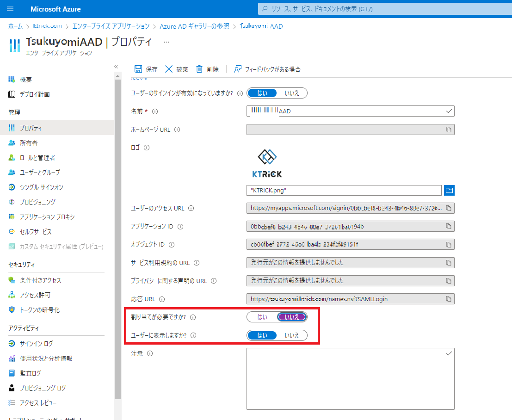Viewport: 512px width, 420px height.
Task: Click the 削除 trash icon
Action: click(199, 69)
